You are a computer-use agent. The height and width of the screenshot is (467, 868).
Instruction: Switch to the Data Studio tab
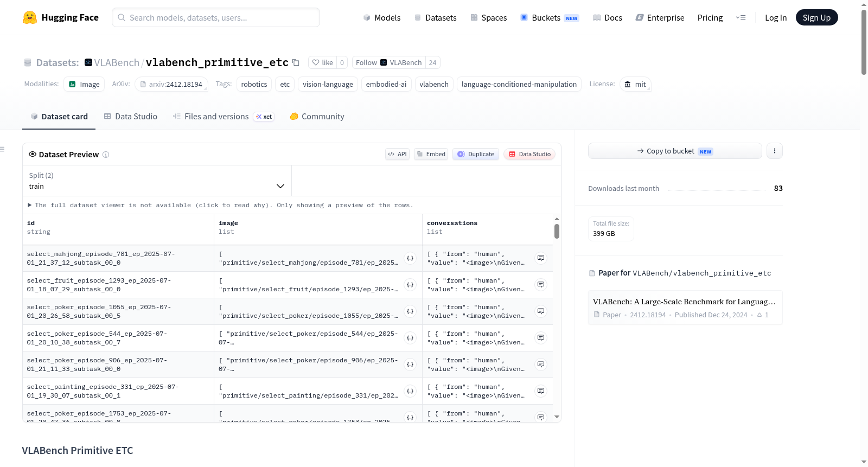coord(131,117)
